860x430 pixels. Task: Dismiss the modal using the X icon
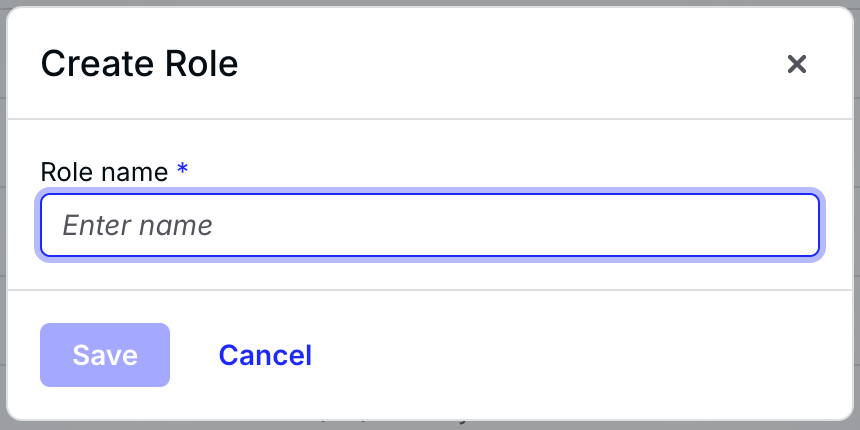796,65
